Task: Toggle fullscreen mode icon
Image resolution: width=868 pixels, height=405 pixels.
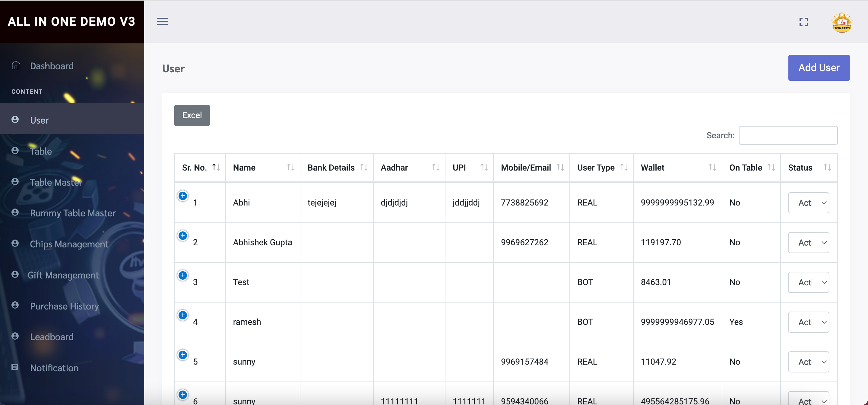Action: pos(804,22)
